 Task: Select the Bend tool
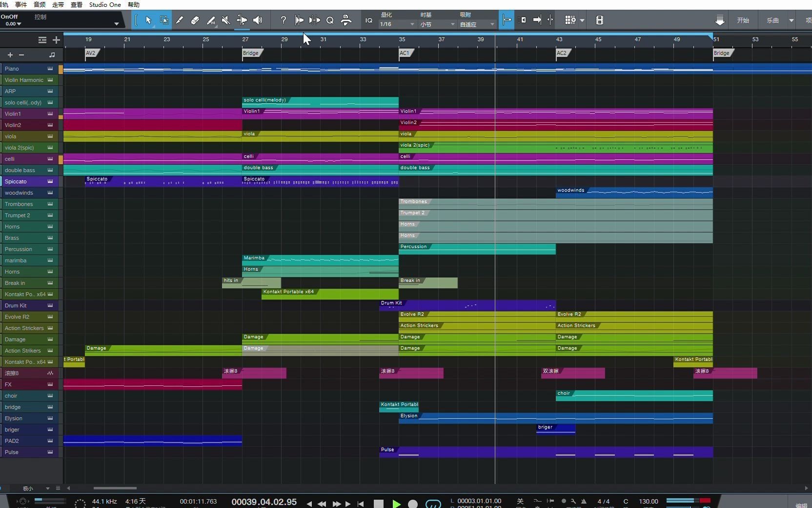point(242,20)
